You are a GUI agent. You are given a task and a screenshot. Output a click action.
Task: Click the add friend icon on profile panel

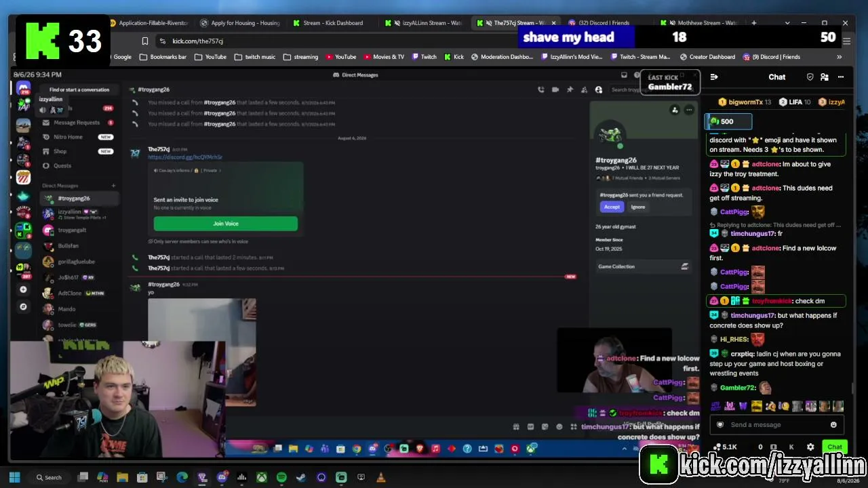click(675, 110)
